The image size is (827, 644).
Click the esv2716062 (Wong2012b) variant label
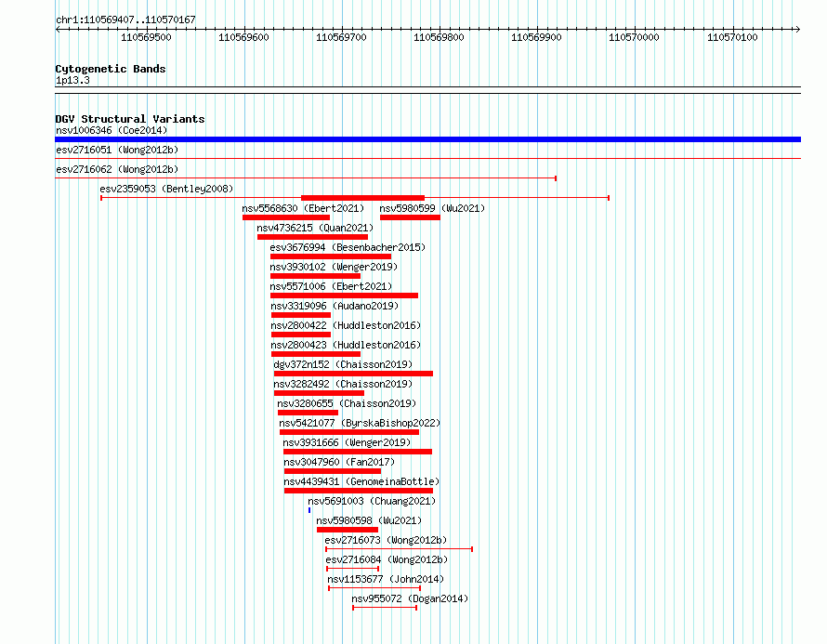point(117,169)
